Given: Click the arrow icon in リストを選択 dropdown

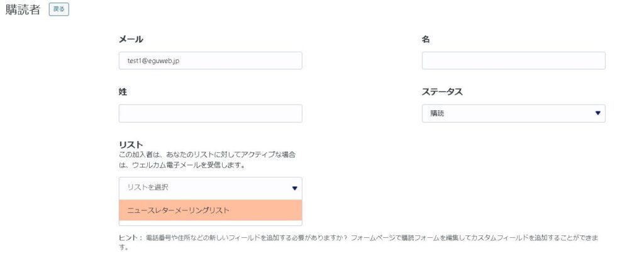Looking at the screenshot, I should click(294, 188).
